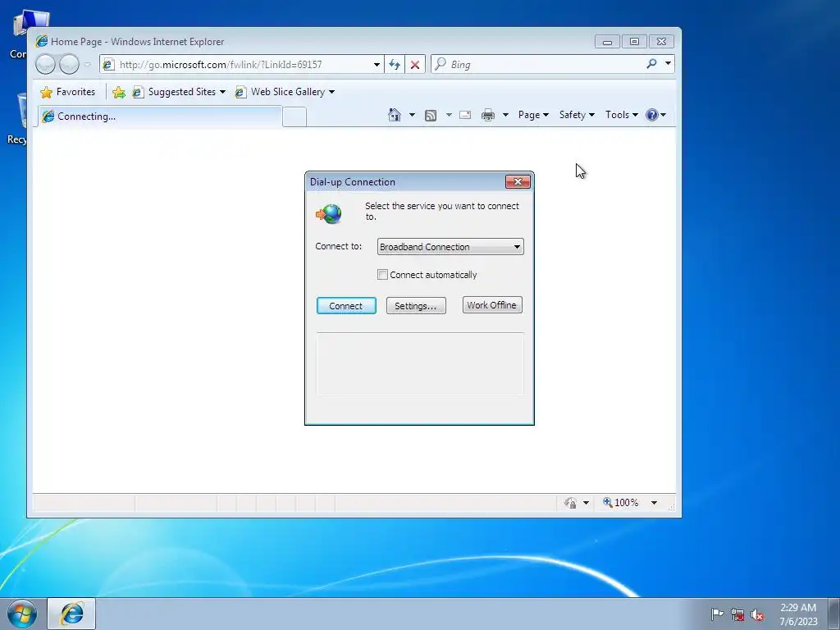Go back with the browser Back button
The height and width of the screenshot is (630, 840).
[46, 64]
